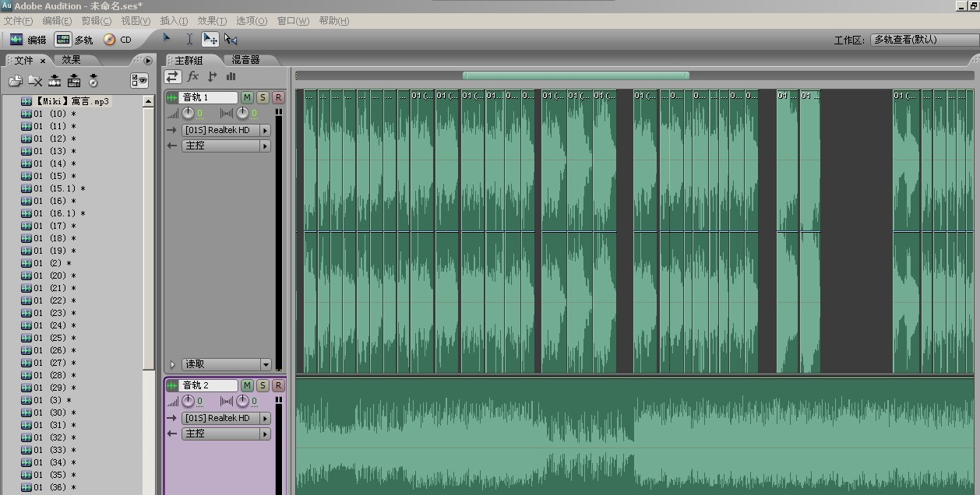The image size is (980, 495).
Task: Adjust 音轨 2 pan knob
Action: tap(242, 402)
